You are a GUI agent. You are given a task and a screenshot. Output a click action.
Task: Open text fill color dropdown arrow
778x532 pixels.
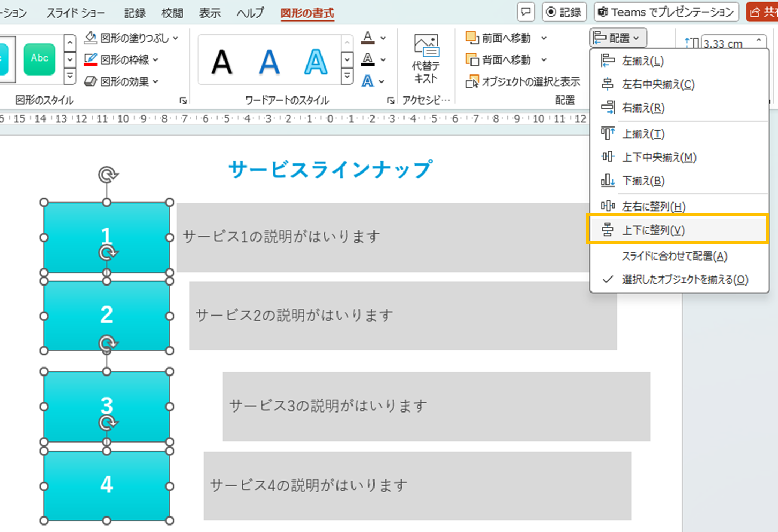(383, 38)
